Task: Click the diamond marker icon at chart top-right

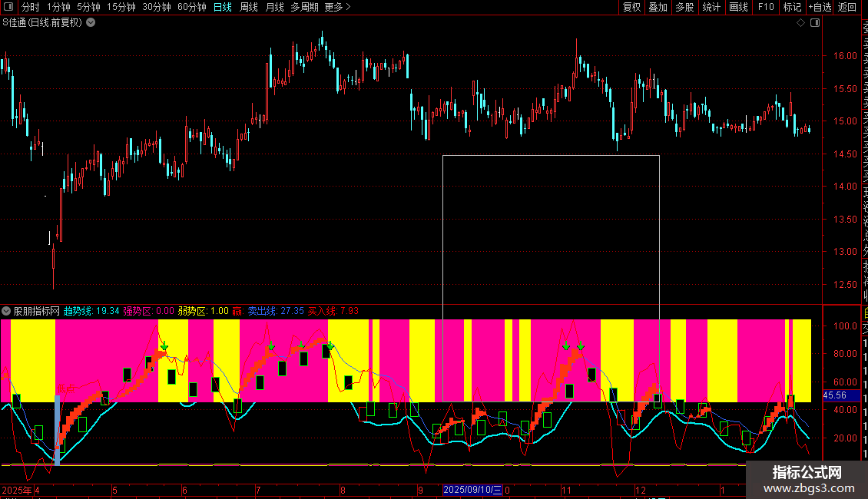Action: point(800,23)
